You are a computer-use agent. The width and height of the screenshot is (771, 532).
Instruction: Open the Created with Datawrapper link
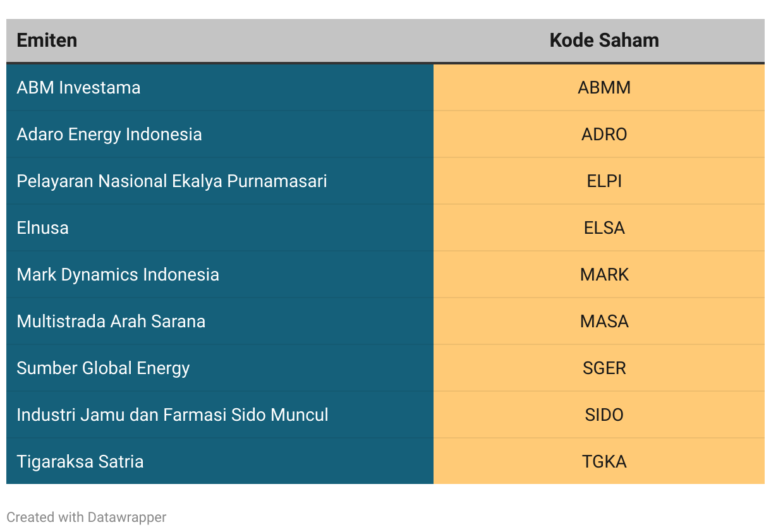tap(87, 517)
